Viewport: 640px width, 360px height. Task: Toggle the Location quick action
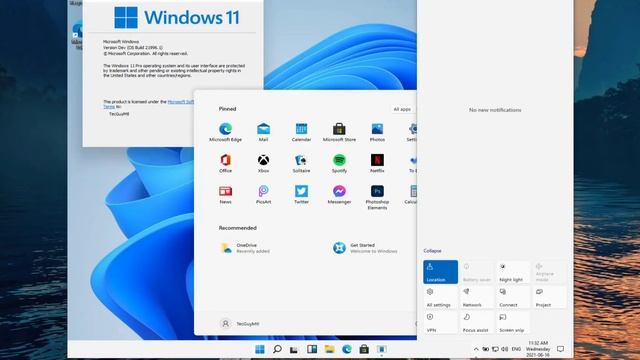tap(440, 272)
